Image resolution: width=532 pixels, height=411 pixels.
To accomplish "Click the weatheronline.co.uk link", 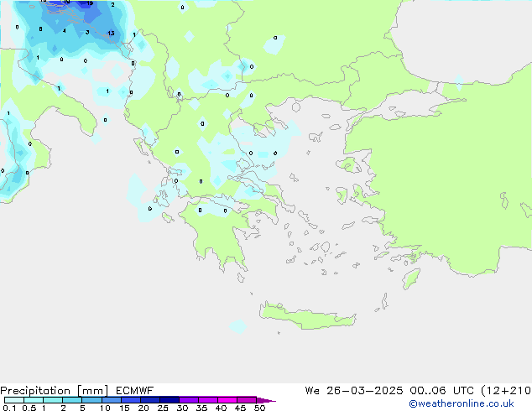I will [462, 403].
